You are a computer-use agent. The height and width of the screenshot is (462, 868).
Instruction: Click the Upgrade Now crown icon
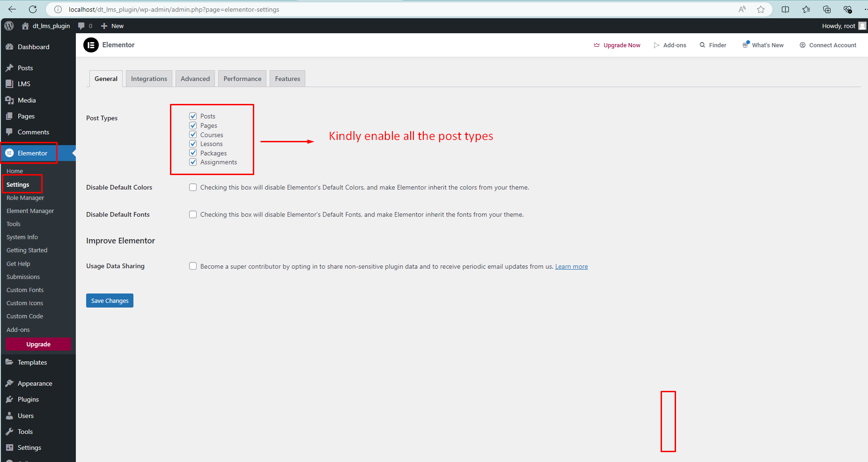tap(596, 45)
